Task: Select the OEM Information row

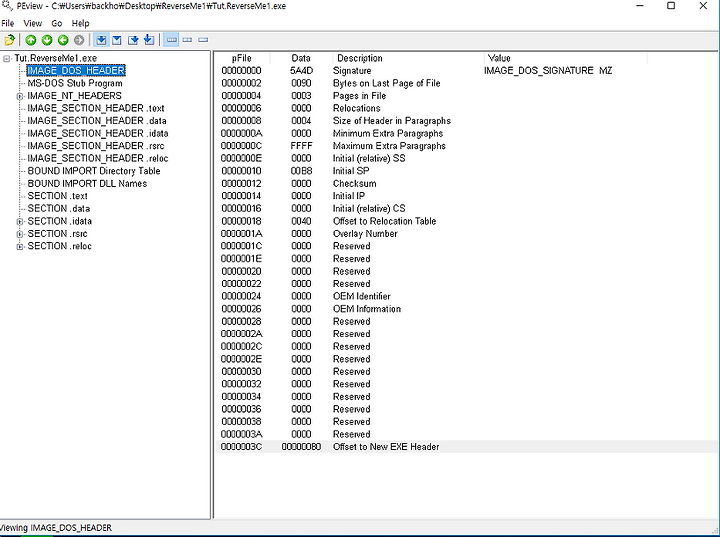Action: click(466, 309)
